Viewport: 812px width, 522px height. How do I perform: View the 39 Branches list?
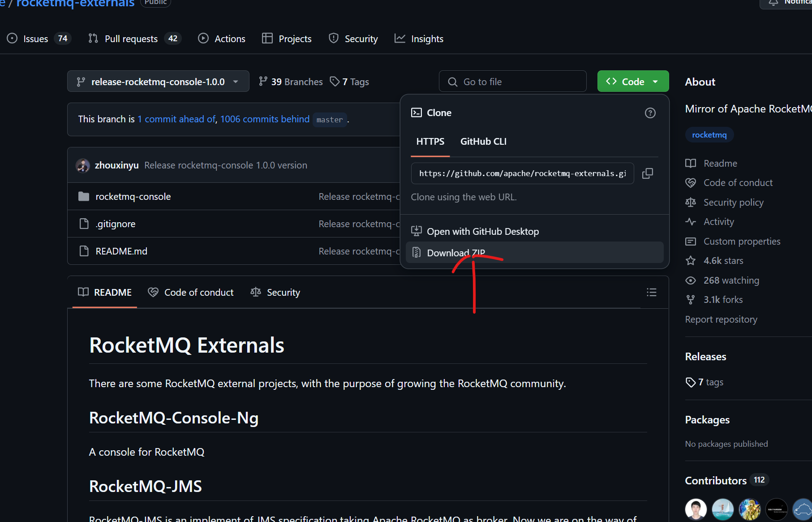point(291,82)
